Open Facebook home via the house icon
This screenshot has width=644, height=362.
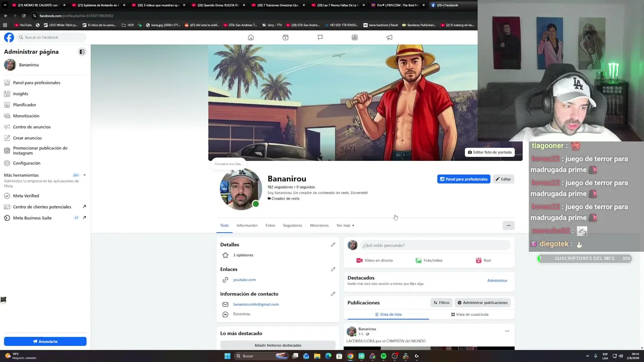251,37
